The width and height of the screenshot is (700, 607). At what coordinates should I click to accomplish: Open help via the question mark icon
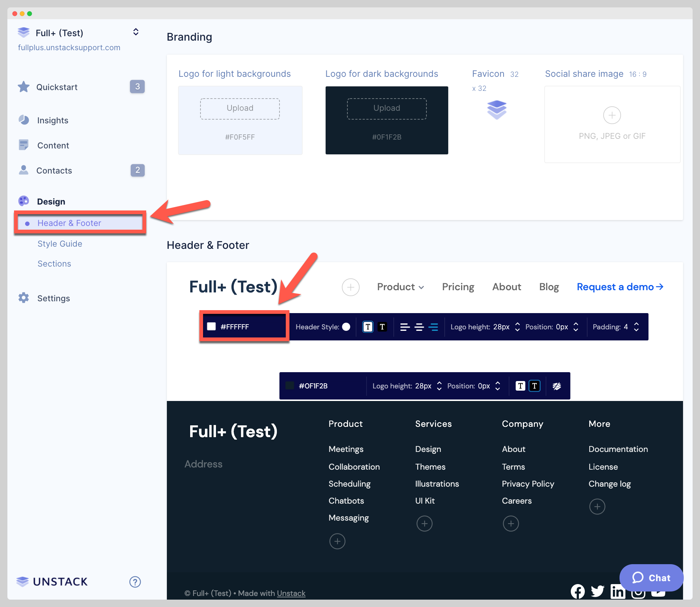pyautogui.click(x=135, y=582)
